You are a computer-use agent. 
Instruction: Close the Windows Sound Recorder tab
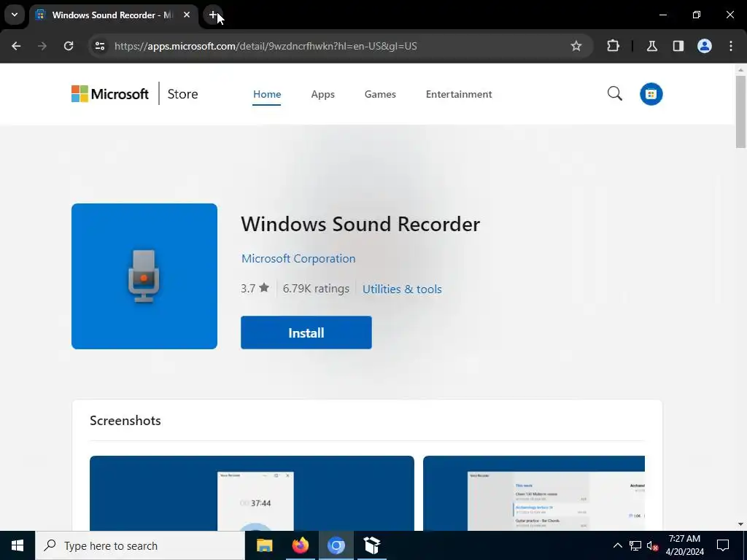click(x=187, y=15)
